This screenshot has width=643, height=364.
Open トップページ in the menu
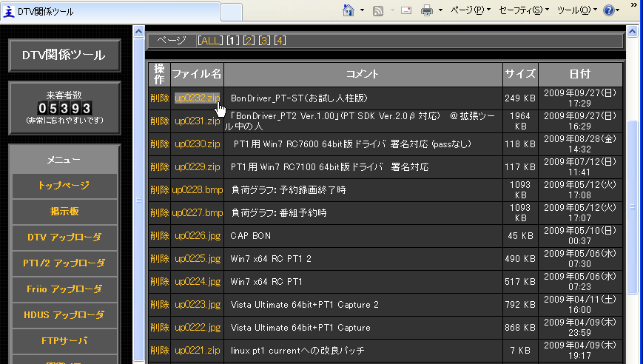(x=64, y=185)
